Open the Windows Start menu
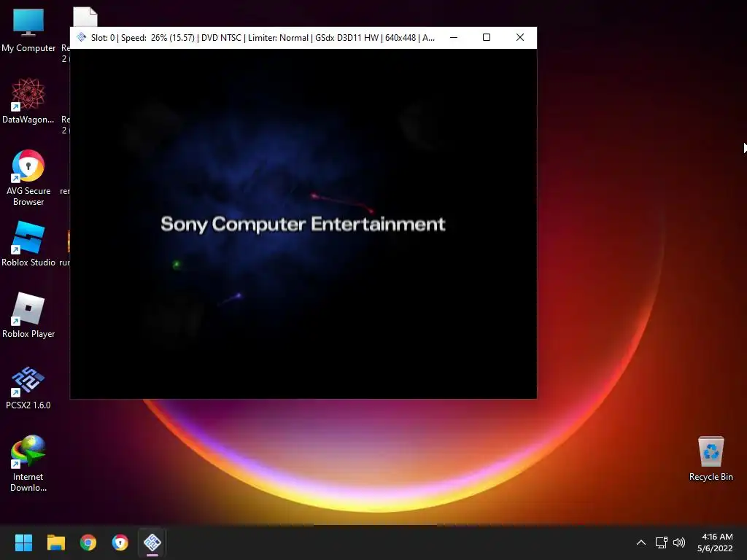The height and width of the screenshot is (560, 747). tap(23, 542)
